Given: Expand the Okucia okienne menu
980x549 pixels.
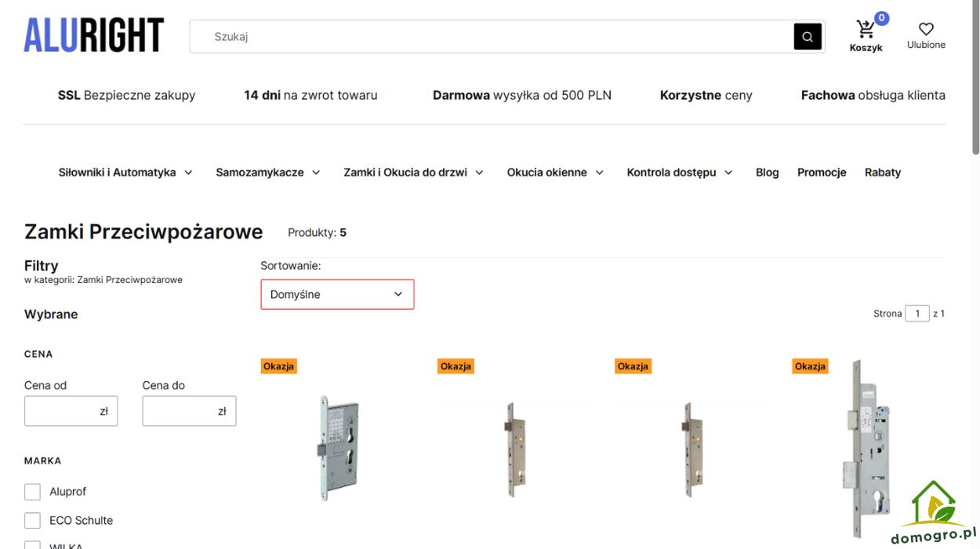Looking at the screenshot, I should pyautogui.click(x=555, y=173).
